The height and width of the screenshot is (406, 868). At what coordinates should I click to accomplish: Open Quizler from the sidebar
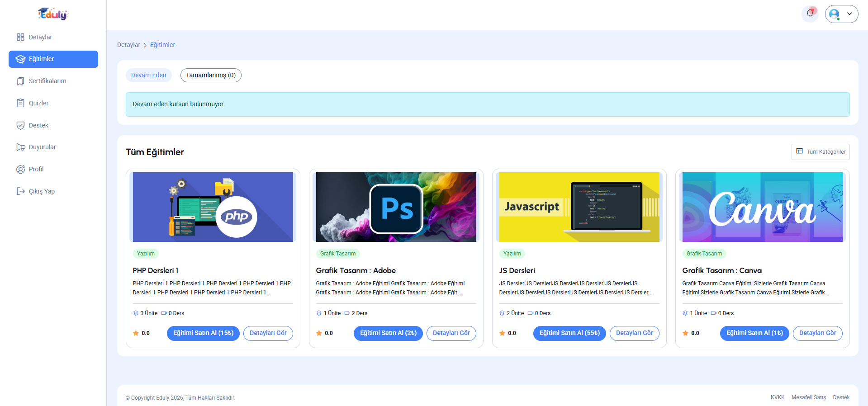tap(53, 103)
